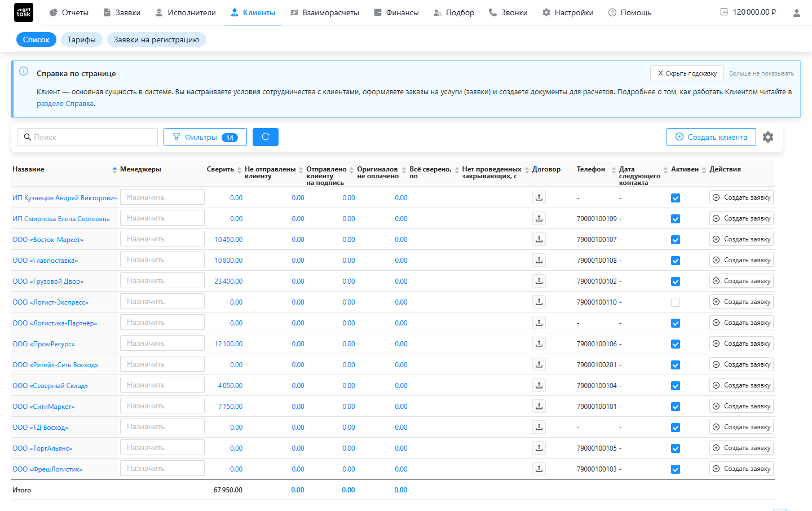
Task: Click the Создать клиента button
Action: coord(711,137)
